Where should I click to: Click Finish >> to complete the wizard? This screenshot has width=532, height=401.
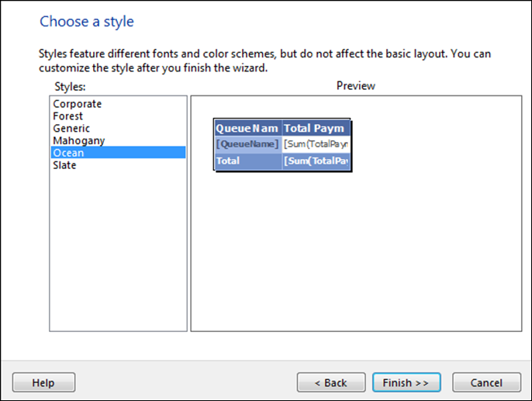406,382
